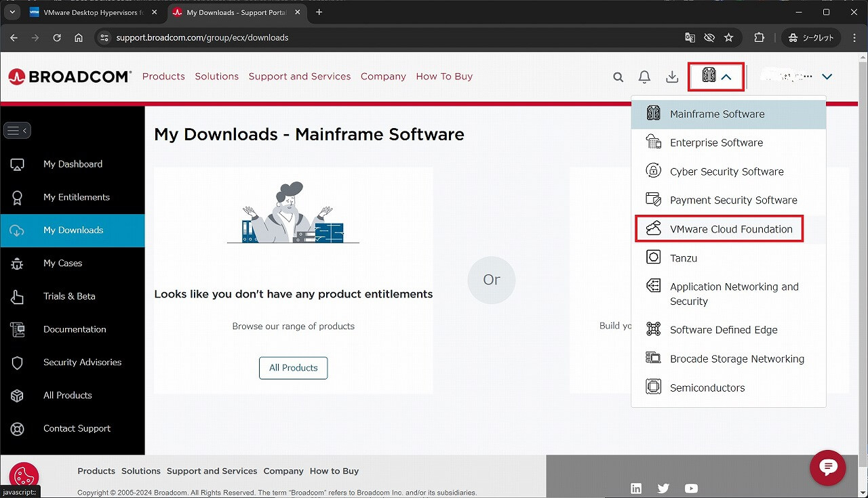
Task: Open the chat bubble support button
Action: point(827,468)
